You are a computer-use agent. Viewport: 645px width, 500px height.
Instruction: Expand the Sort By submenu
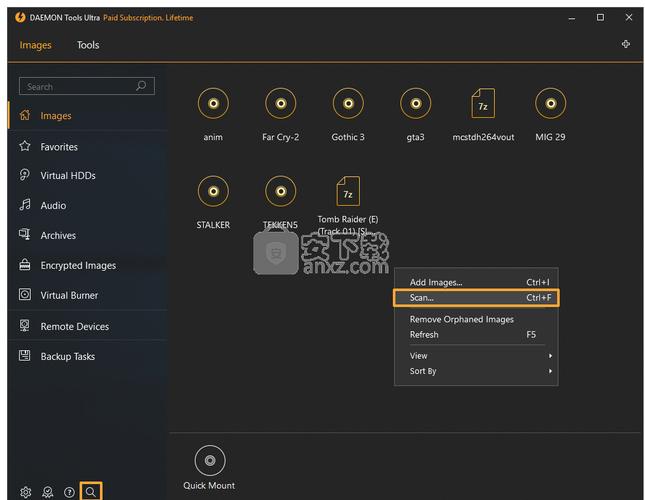(476, 371)
